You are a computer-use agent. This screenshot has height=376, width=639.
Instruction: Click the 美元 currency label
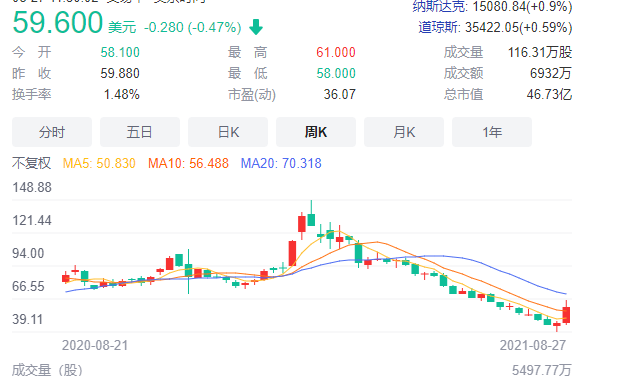(x=122, y=27)
